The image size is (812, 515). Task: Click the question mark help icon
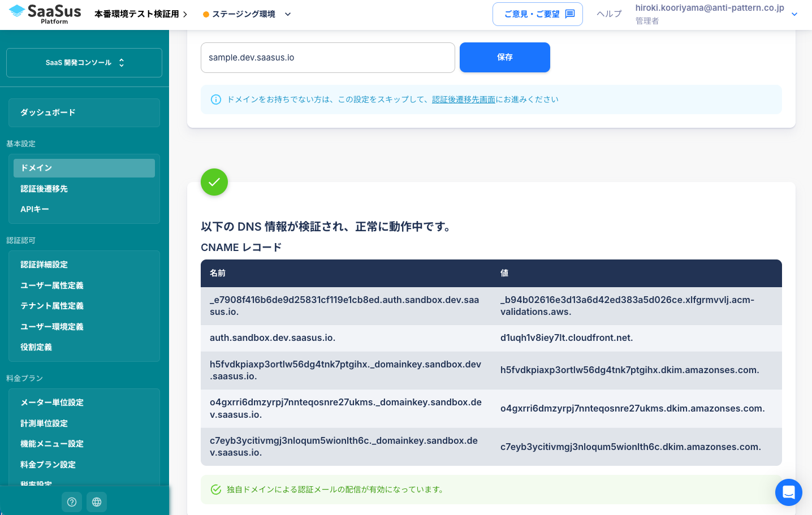click(71, 502)
